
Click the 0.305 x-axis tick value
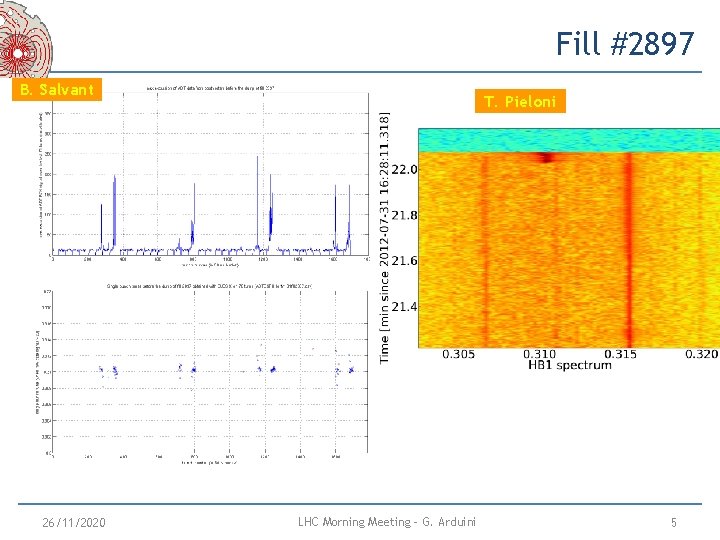pos(458,354)
